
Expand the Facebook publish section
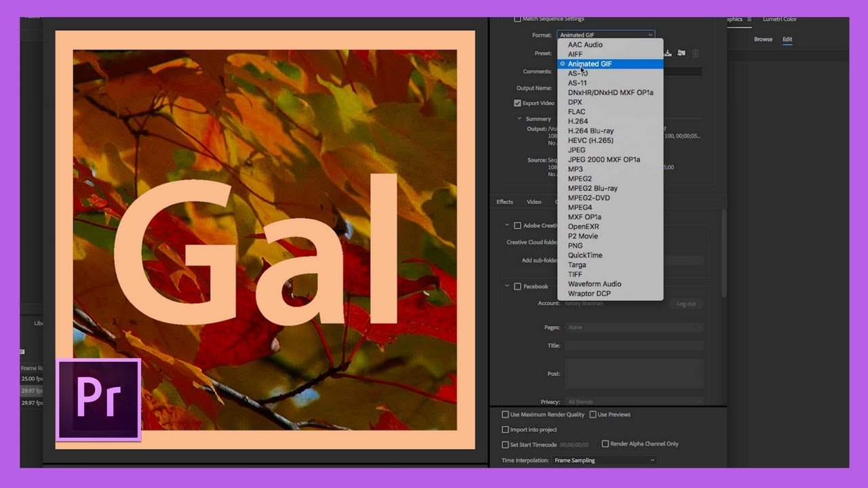[507, 286]
